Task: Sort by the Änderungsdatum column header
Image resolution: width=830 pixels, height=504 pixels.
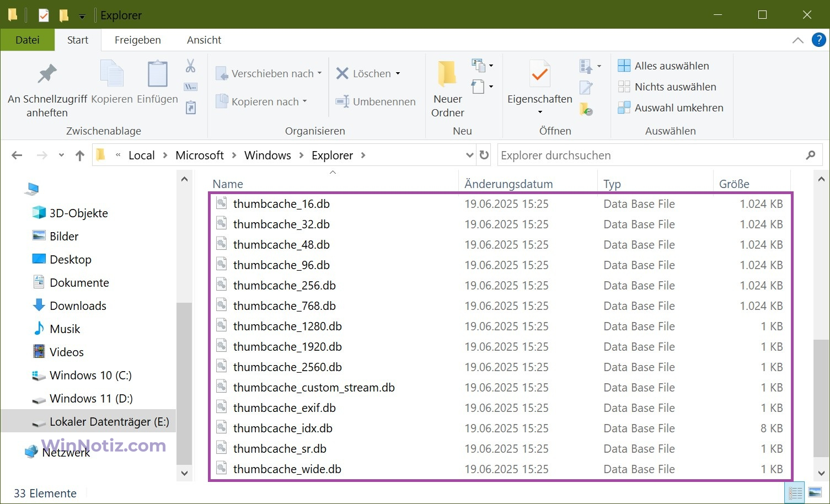Action: pos(528,184)
